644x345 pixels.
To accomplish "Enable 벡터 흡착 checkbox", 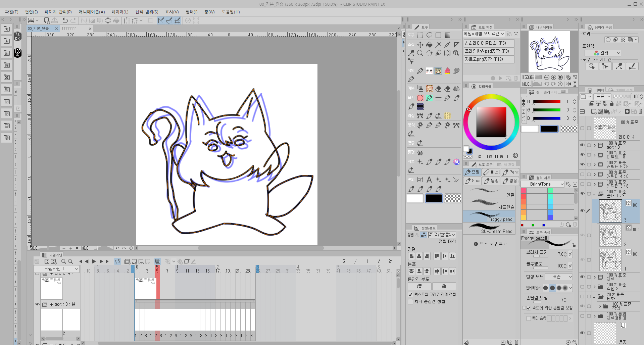I will click(x=529, y=318).
